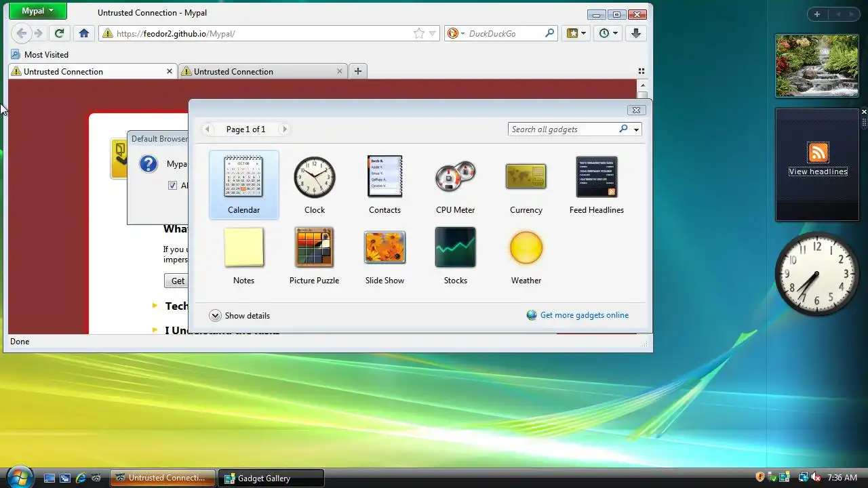Viewport: 868px width, 488px height.
Task: Open Most Visited bookmarks menu
Action: (x=40, y=55)
